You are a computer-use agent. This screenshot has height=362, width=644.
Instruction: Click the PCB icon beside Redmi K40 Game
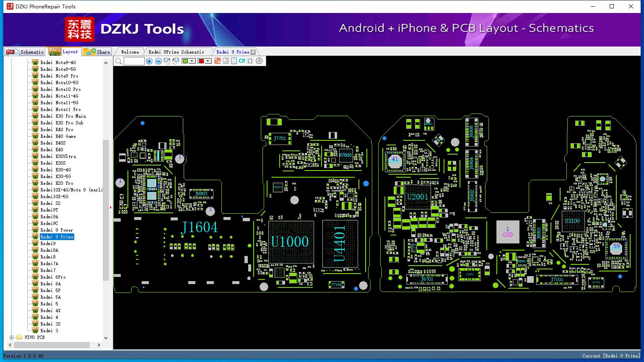click(35, 136)
